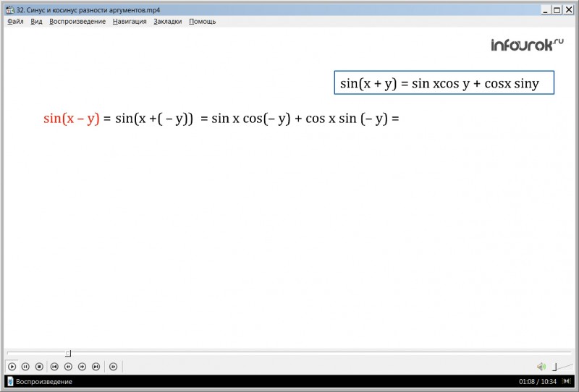The width and height of the screenshot is (579, 392).
Task: Open the Закладки menu
Action: pyautogui.click(x=168, y=22)
